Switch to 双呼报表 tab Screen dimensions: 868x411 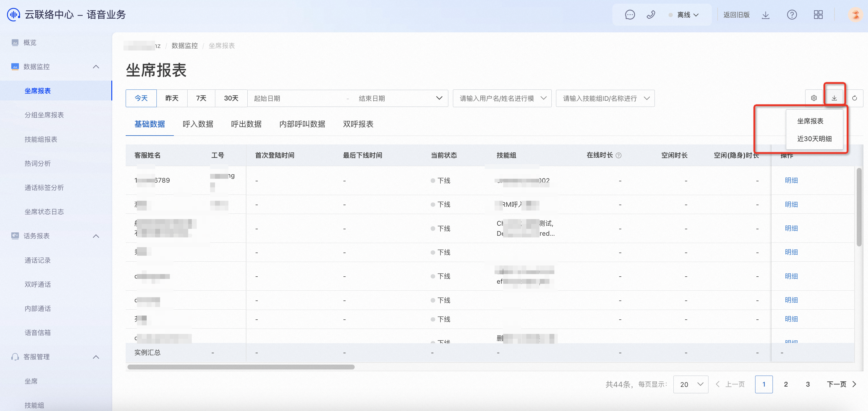pyautogui.click(x=358, y=124)
